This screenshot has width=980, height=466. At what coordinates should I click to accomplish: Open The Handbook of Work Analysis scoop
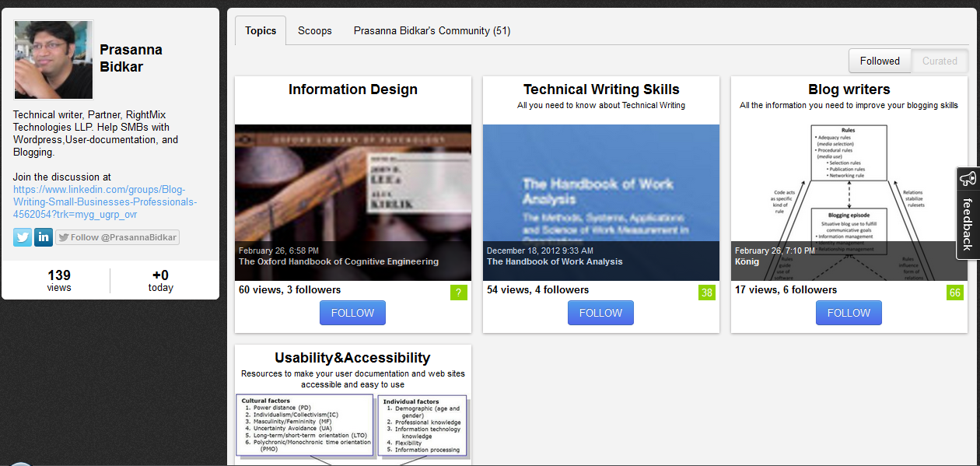[x=555, y=261]
